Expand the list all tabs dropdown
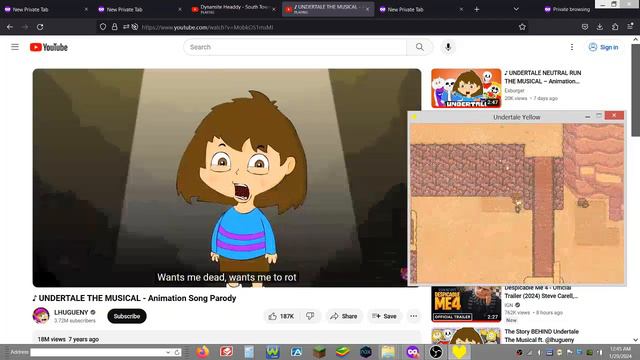Image resolution: width=640 pixels, height=360 pixels. [x=516, y=9]
